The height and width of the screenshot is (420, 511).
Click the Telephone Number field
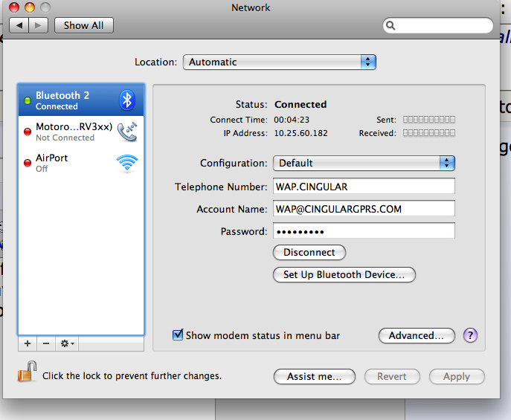364,187
